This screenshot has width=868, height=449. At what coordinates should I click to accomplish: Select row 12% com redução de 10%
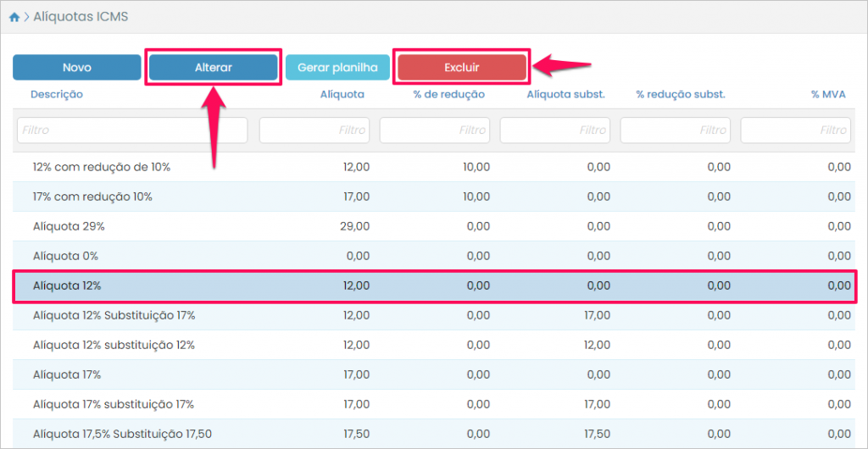coord(102,168)
